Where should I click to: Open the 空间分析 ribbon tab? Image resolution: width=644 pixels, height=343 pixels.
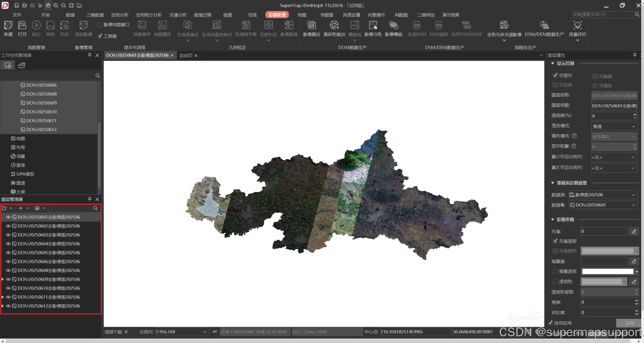120,15
